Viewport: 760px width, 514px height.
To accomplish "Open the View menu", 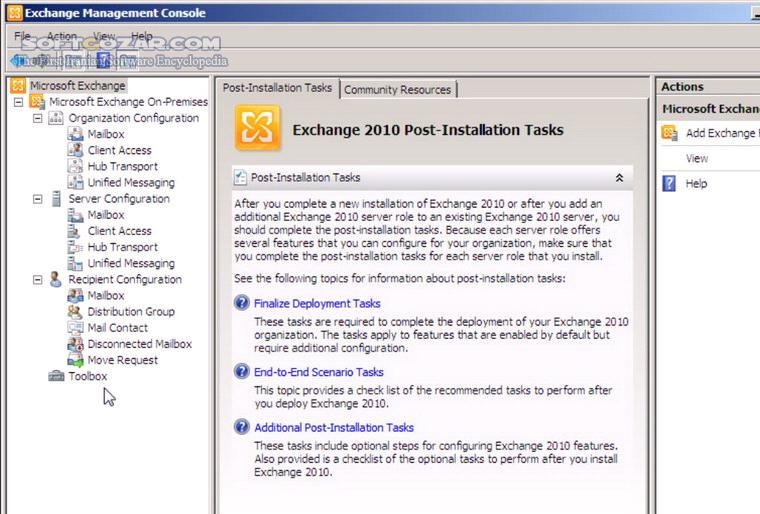I will [x=104, y=36].
